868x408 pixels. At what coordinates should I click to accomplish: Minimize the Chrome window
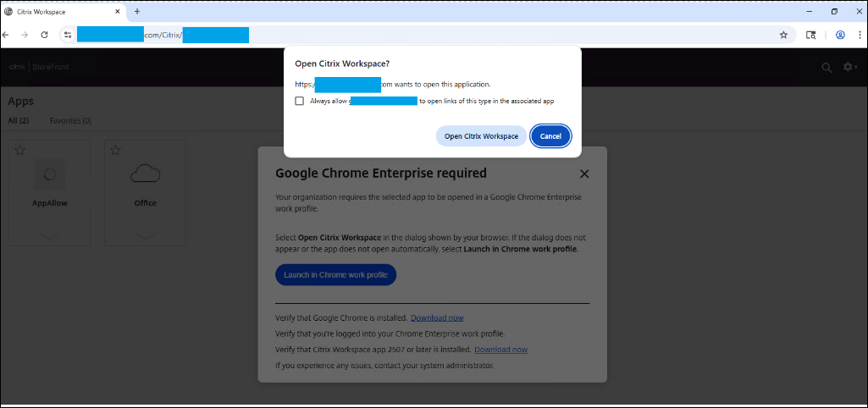pyautogui.click(x=810, y=11)
